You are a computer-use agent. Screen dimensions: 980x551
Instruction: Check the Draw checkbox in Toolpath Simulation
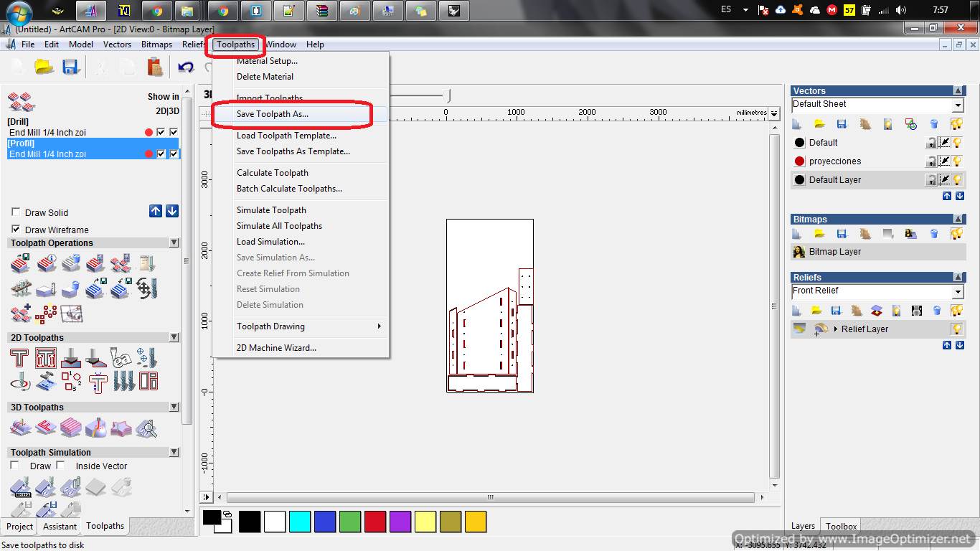[x=14, y=466]
